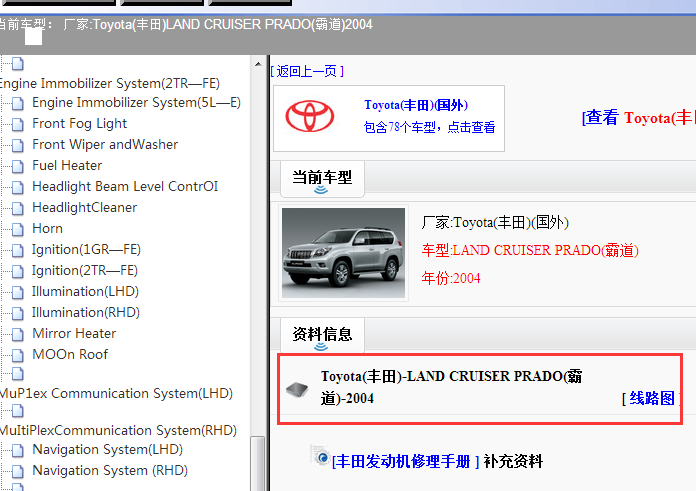Viewport: 696px width, 491px height.
Task: Click the Land Cruiser Prado car thumbnail
Action: tap(344, 253)
